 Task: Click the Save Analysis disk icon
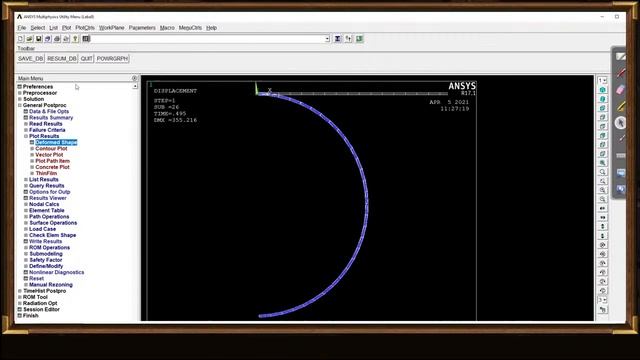39,39
